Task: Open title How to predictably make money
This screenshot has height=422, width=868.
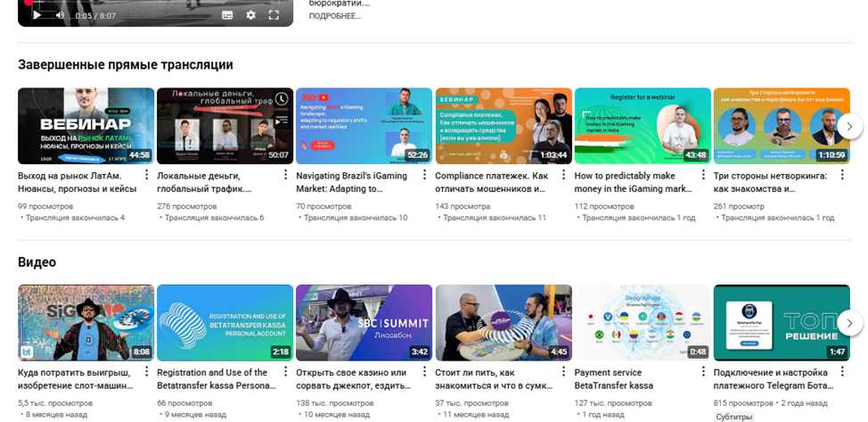Action: pyautogui.click(x=634, y=182)
